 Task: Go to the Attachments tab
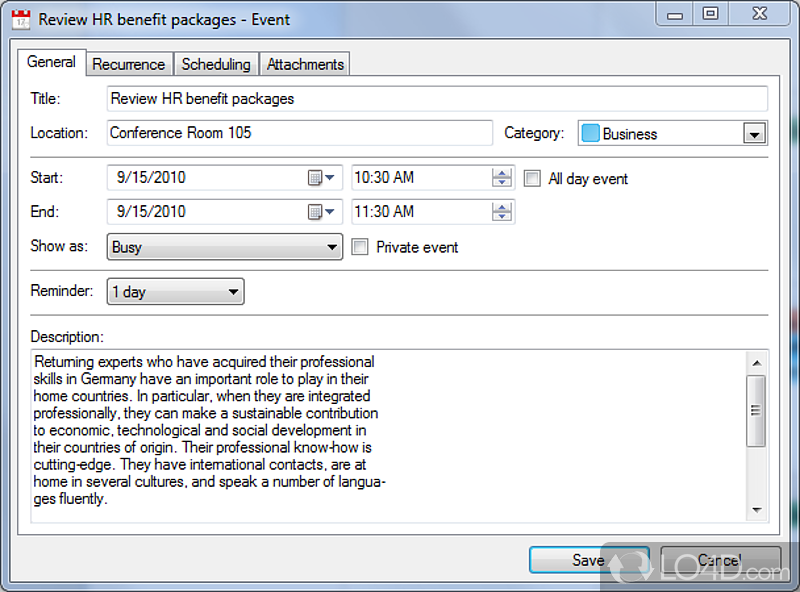pos(305,64)
